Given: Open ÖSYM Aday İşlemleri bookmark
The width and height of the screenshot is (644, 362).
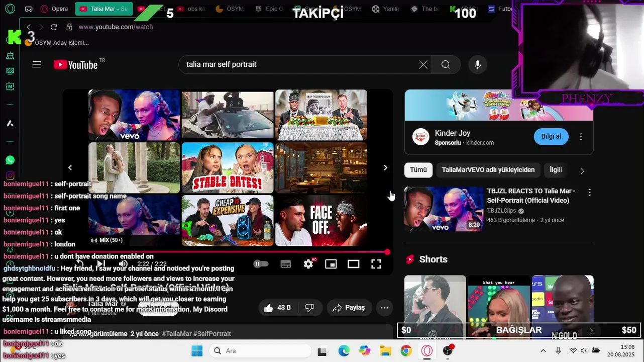Looking at the screenshot, I should (57, 43).
